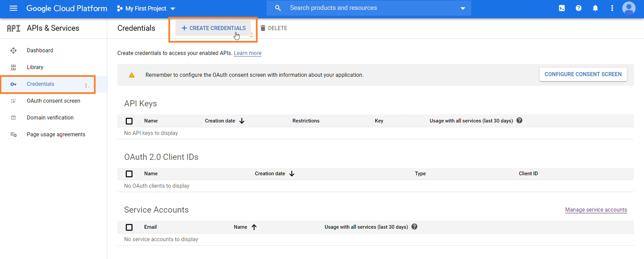
Task: Click the Library sidebar icon
Action: 13,67
